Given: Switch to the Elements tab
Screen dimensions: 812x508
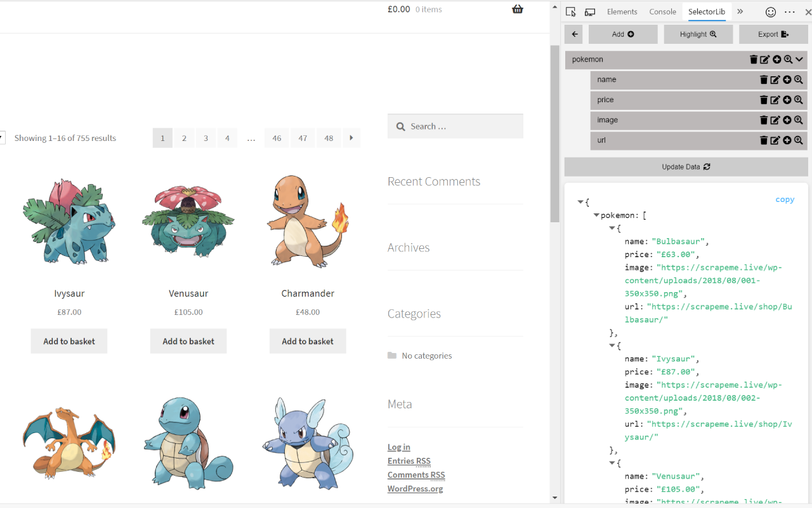Looking at the screenshot, I should 622,12.
